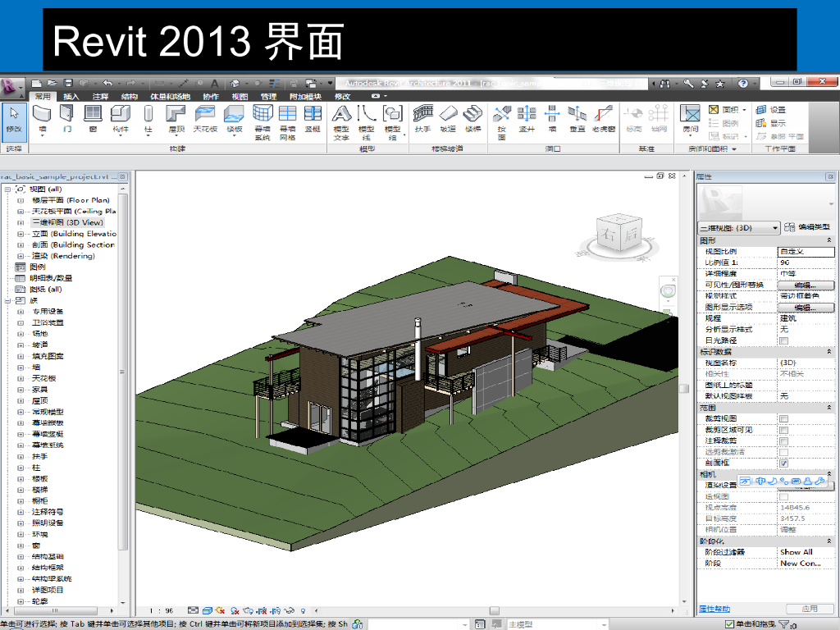Expand 楼层平面 (Floor Plan) tree node
Image resolution: width=840 pixels, height=630 pixels.
tap(21, 200)
